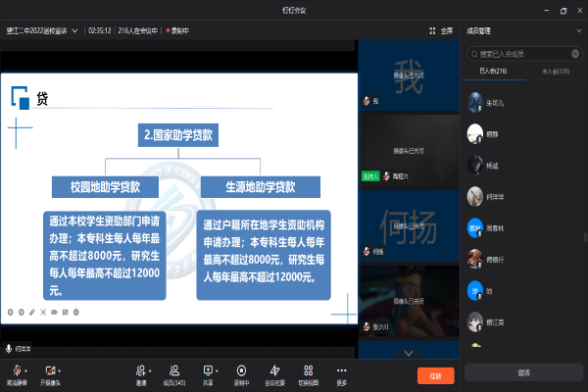Viewport: 588px width, 392px height.
Task: Enter 全屏 fullscreen mode
Action: pyautogui.click(x=441, y=30)
